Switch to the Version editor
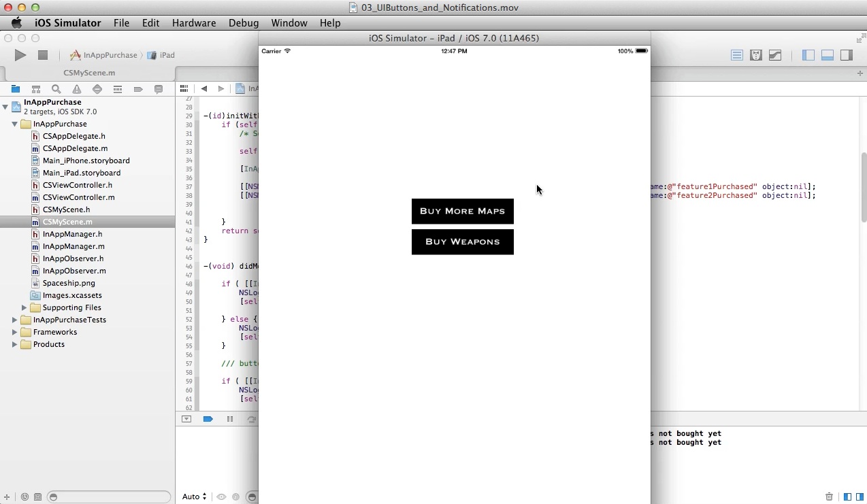 (x=775, y=55)
